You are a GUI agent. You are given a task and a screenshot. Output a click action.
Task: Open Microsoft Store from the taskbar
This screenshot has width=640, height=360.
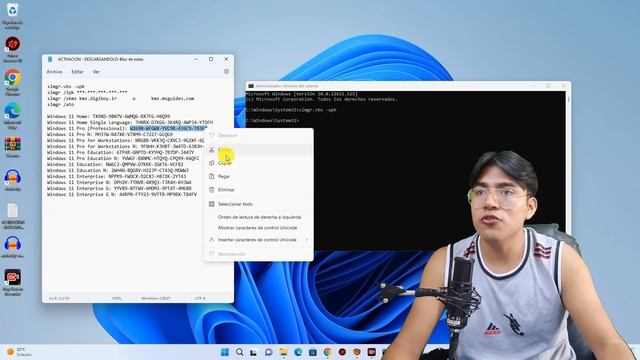[313, 352]
